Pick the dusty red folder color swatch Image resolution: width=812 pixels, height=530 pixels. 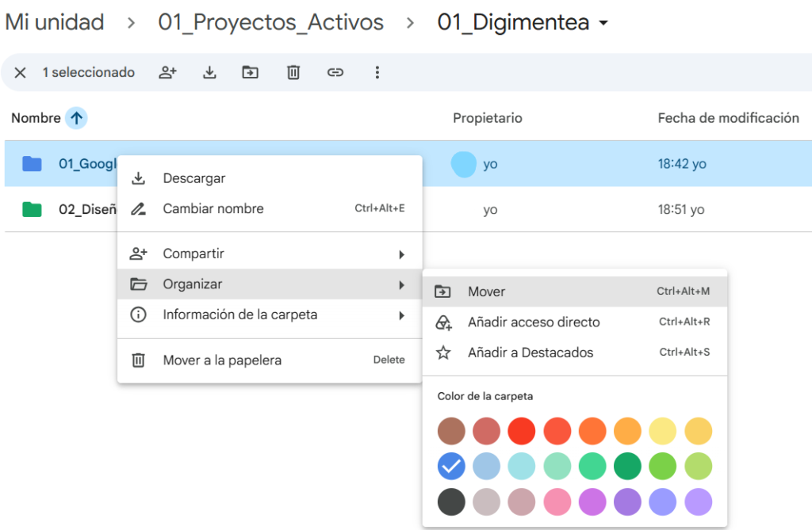(486, 431)
